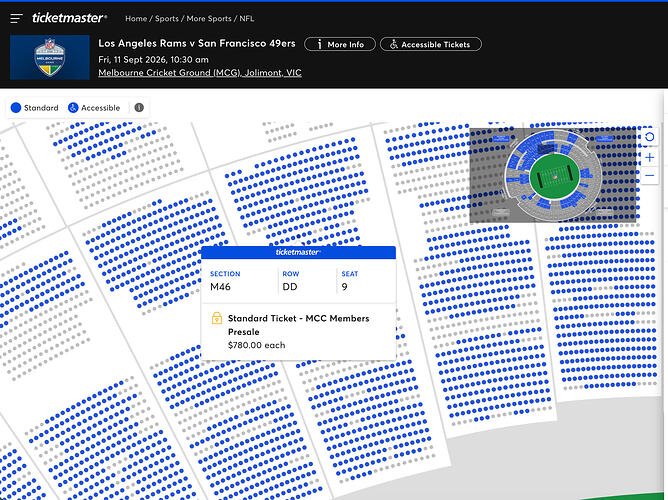Zoom out of the seat map
The width and height of the screenshot is (668, 500).
coord(650,175)
